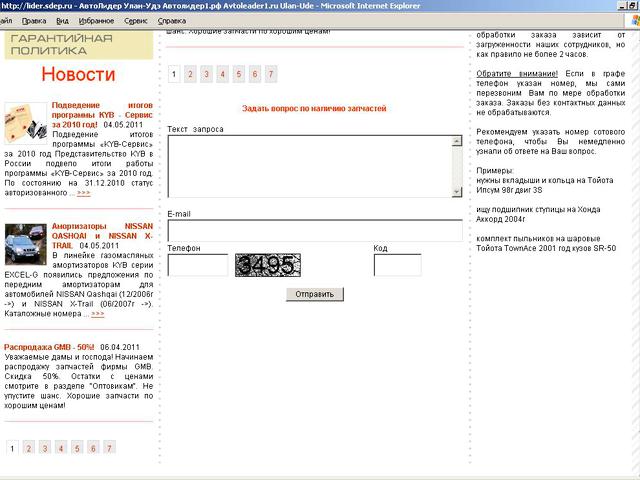Click the Гарантийная политика banner
Screen dimensions: 640x480
click(79, 45)
